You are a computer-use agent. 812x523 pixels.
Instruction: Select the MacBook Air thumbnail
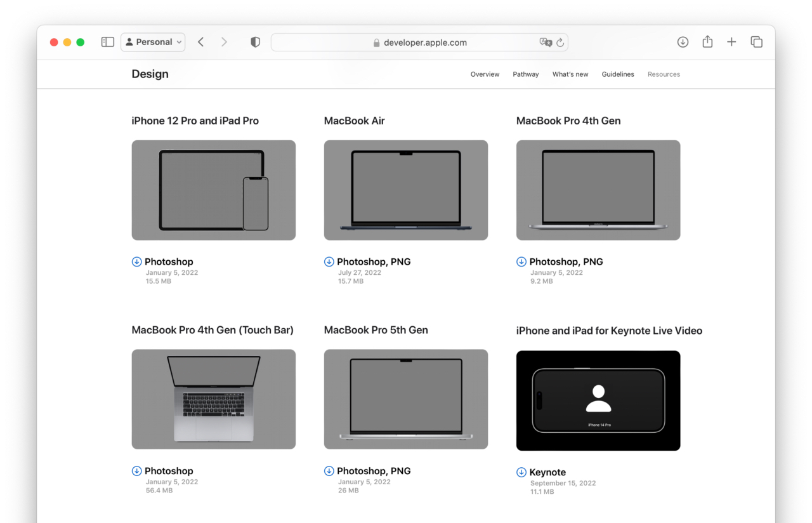[x=406, y=190]
